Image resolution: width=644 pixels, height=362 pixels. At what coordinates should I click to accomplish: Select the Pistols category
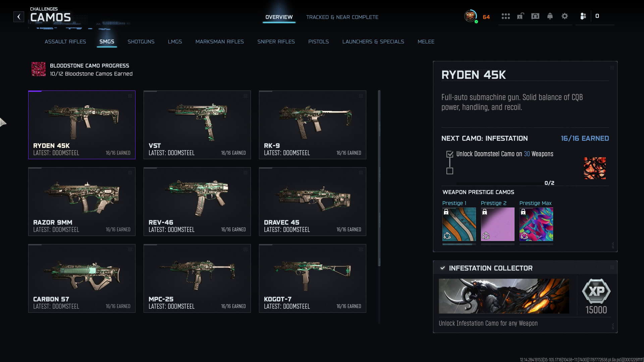(319, 42)
